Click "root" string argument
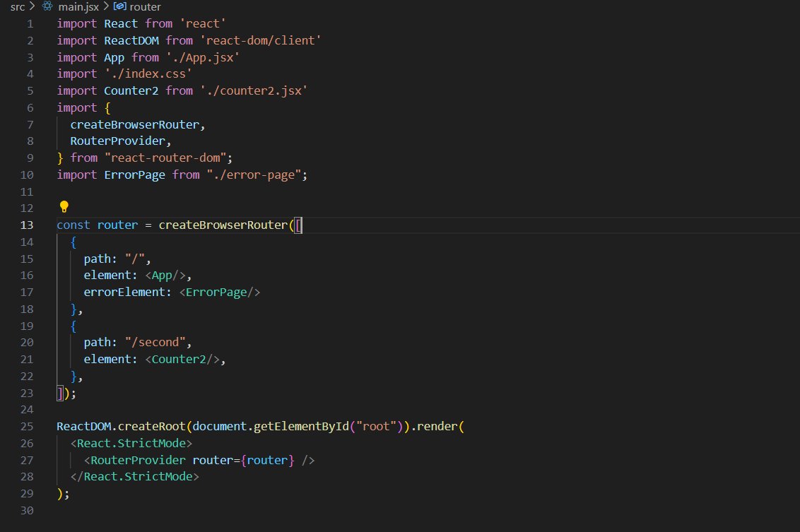This screenshot has height=532, width=800. point(376,427)
